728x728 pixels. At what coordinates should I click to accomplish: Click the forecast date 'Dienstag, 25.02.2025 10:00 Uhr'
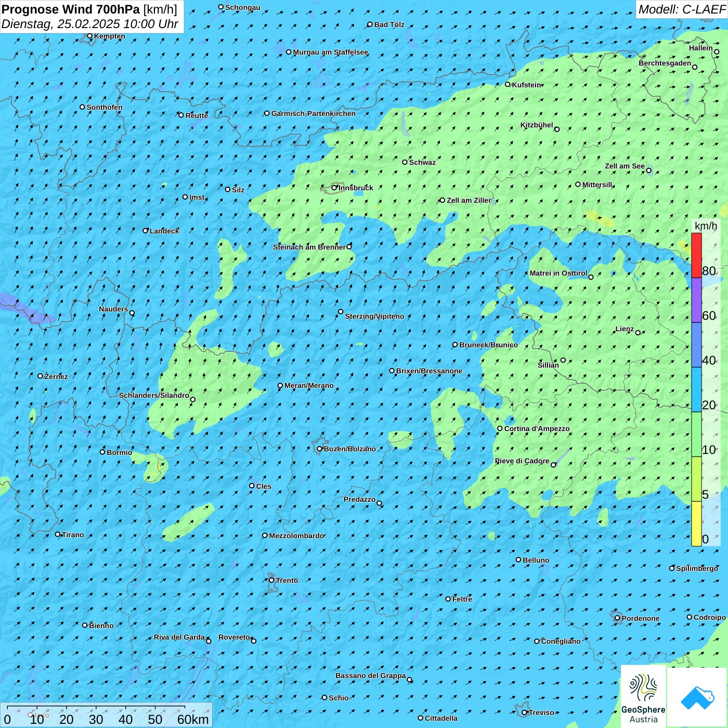[x=89, y=24]
